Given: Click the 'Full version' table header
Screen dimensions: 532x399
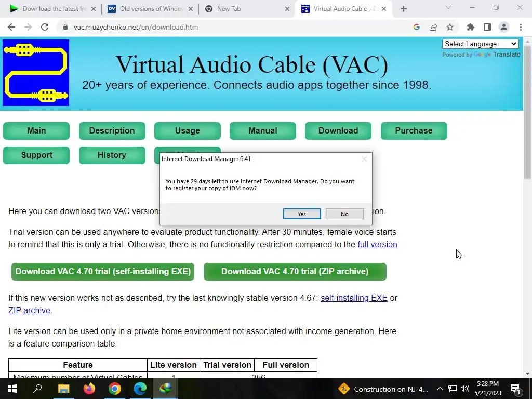Looking at the screenshot, I should point(286,365).
